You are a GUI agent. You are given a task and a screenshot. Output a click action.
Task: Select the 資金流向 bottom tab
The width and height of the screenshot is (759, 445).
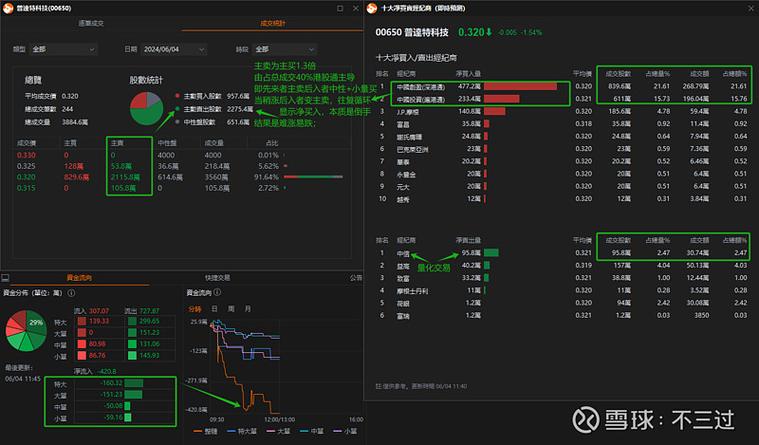click(79, 277)
